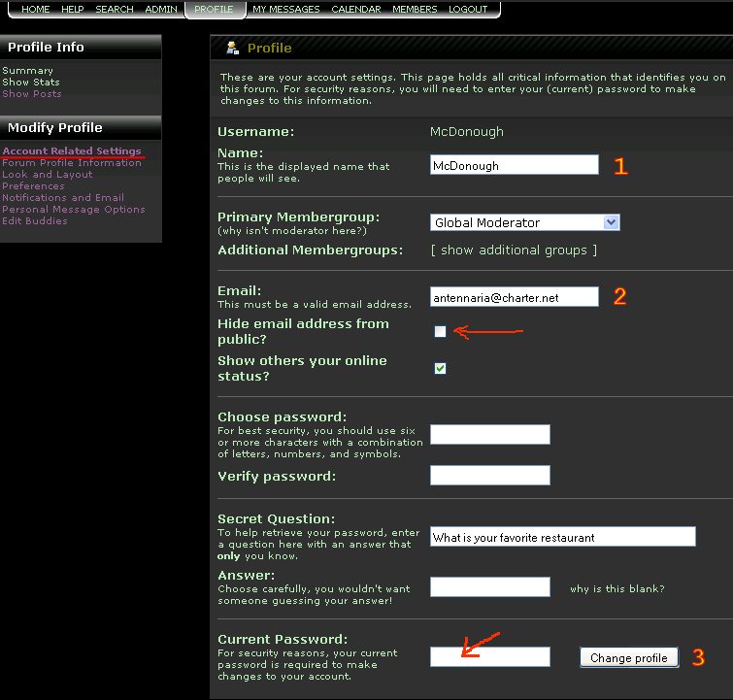The height and width of the screenshot is (700, 733).
Task: Open the HOME menu item
Action: tap(35, 9)
